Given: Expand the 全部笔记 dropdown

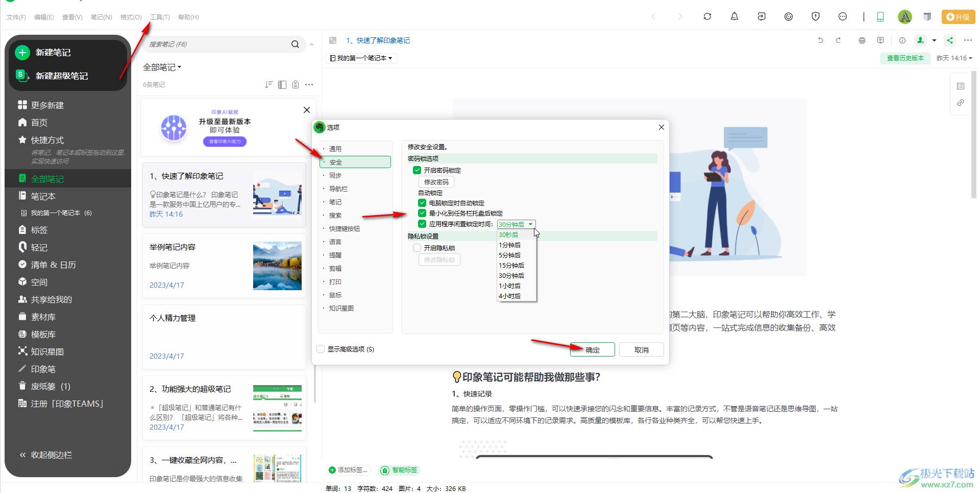Looking at the screenshot, I should 162,67.
